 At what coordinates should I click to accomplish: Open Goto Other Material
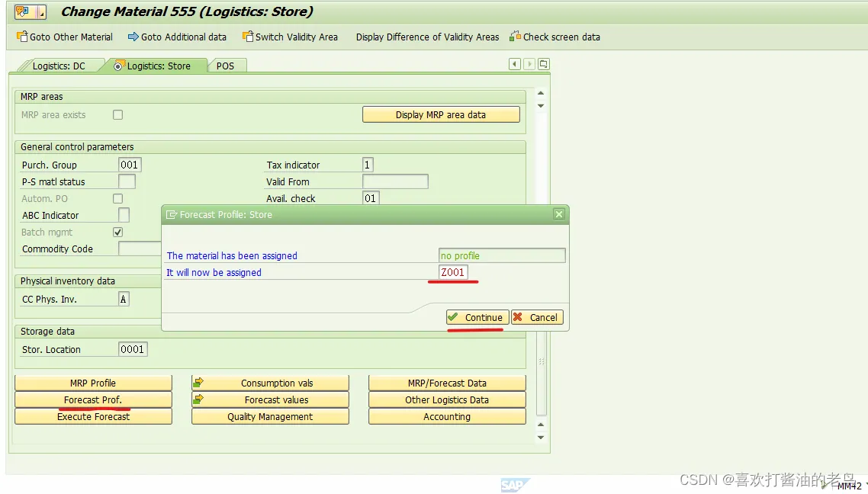65,37
